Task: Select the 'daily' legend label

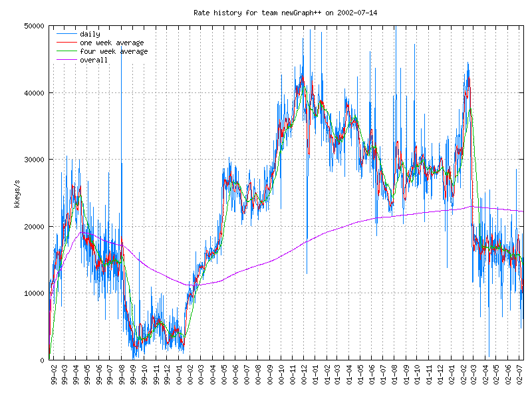Action: tap(90, 34)
